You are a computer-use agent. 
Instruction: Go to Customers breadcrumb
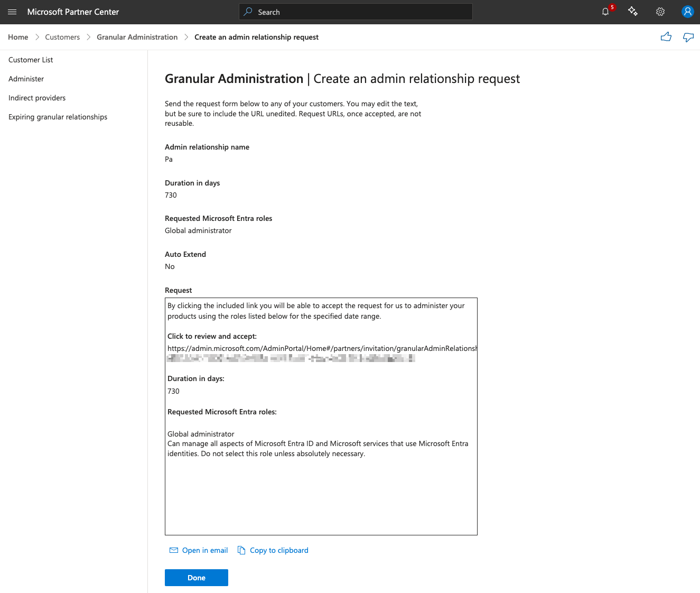[x=62, y=37]
